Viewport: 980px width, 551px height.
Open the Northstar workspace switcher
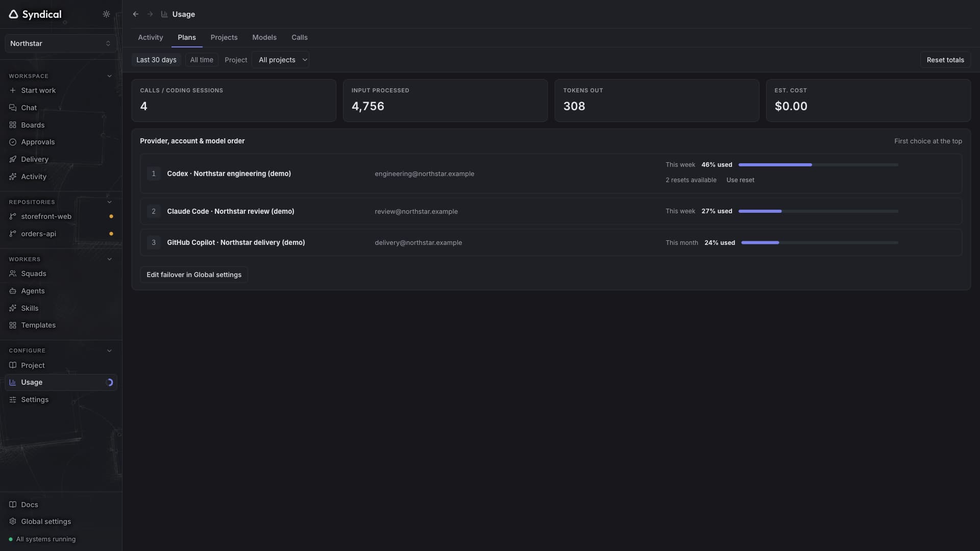(x=61, y=43)
